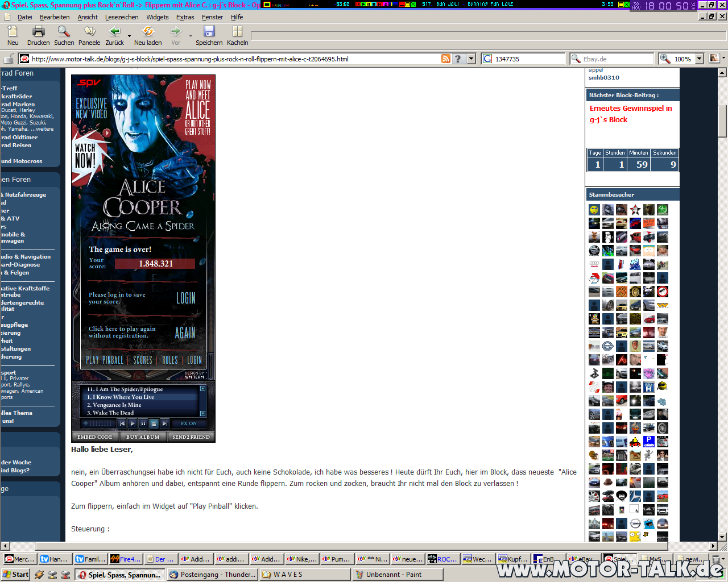728x582 pixels.
Task: Open the dropdown next to the top-right avatar icon
Action: click(x=723, y=58)
